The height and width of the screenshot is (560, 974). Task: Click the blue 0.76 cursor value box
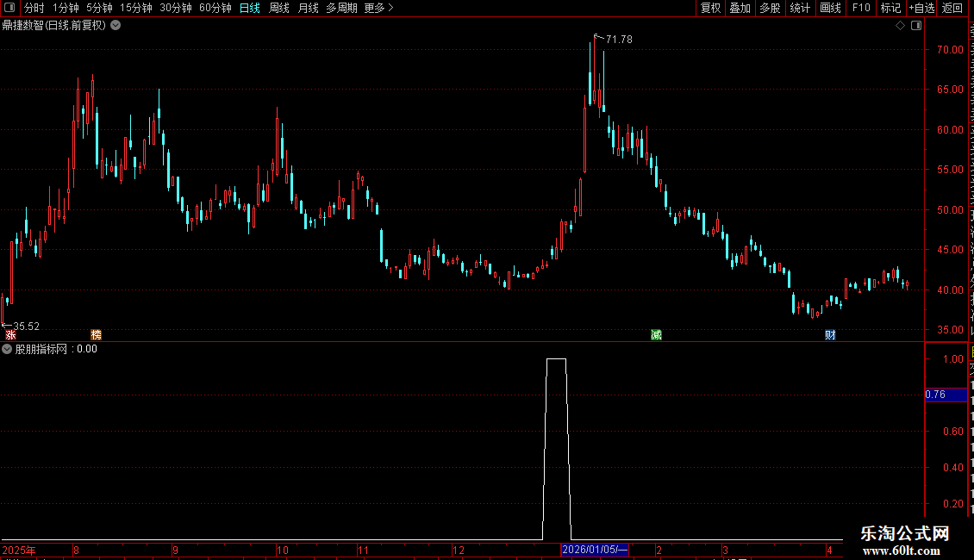click(946, 395)
